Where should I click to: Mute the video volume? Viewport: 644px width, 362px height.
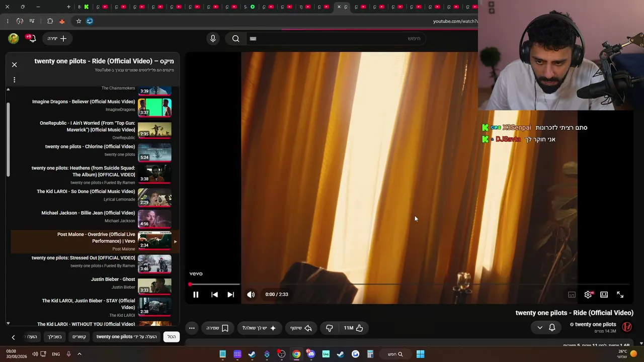pos(251,295)
